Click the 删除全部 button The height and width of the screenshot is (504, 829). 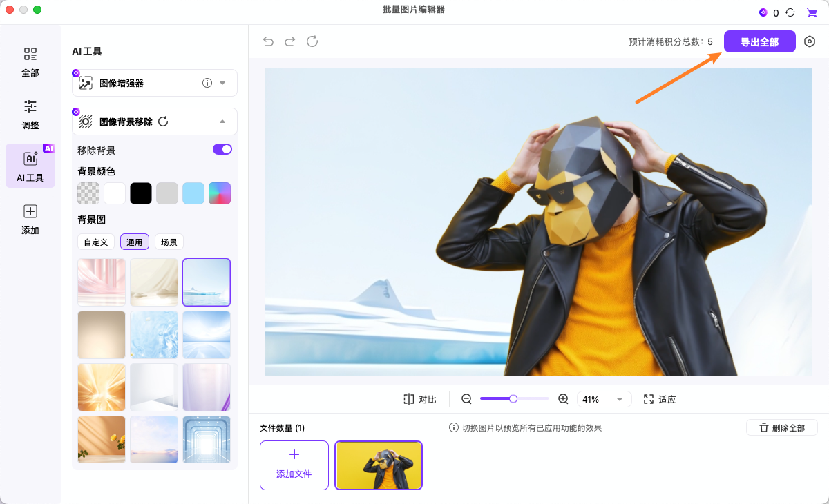coord(781,427)
